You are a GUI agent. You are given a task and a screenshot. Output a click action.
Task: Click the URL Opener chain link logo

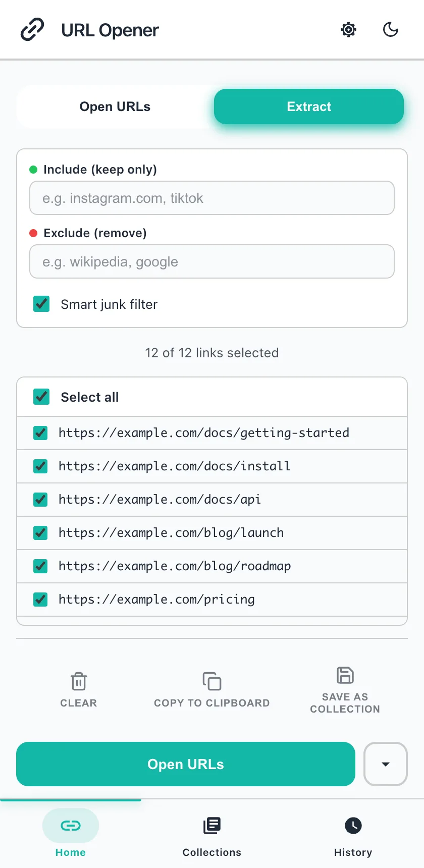point(32,30)
